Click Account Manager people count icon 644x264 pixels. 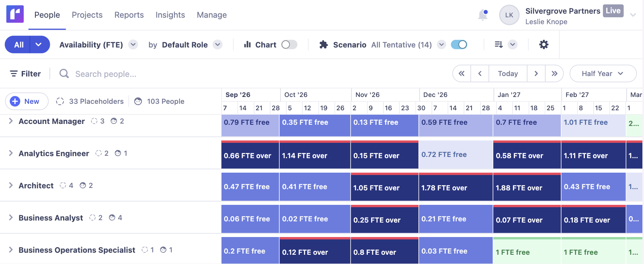114,121
